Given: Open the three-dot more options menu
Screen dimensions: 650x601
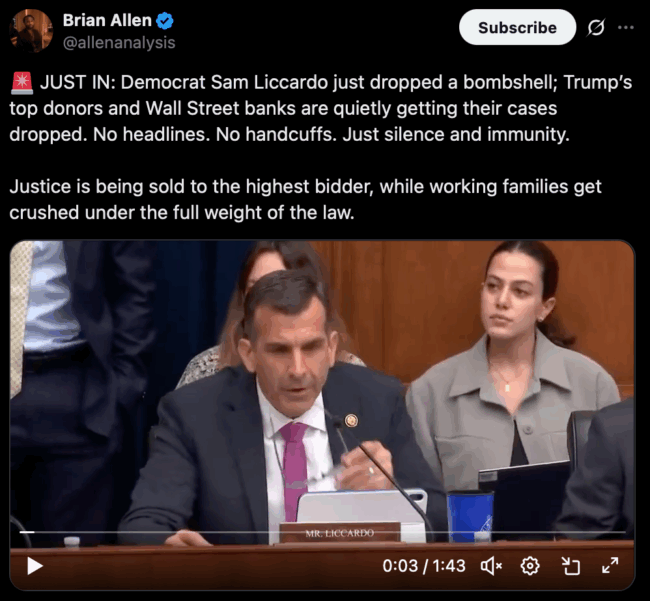Looking at the screenshot, I should click(x=626, y=28).
